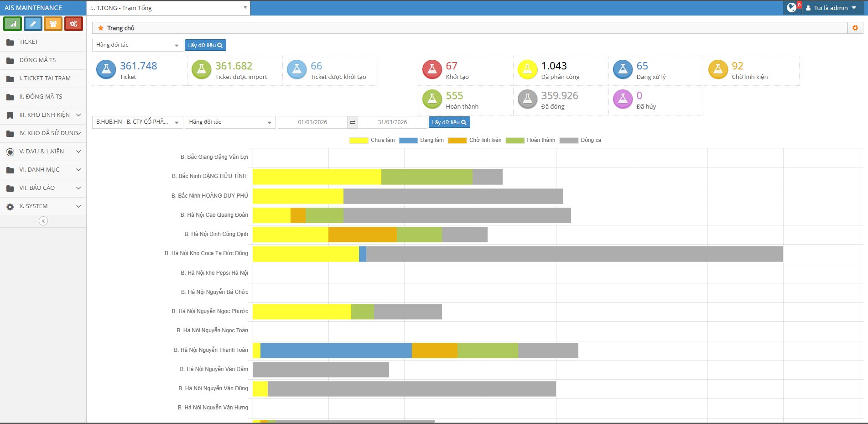Screen dimensions: 868x424
Task: Open the T.TONG - Trạm Tổng station dropdown
Action: pos(168,8)
